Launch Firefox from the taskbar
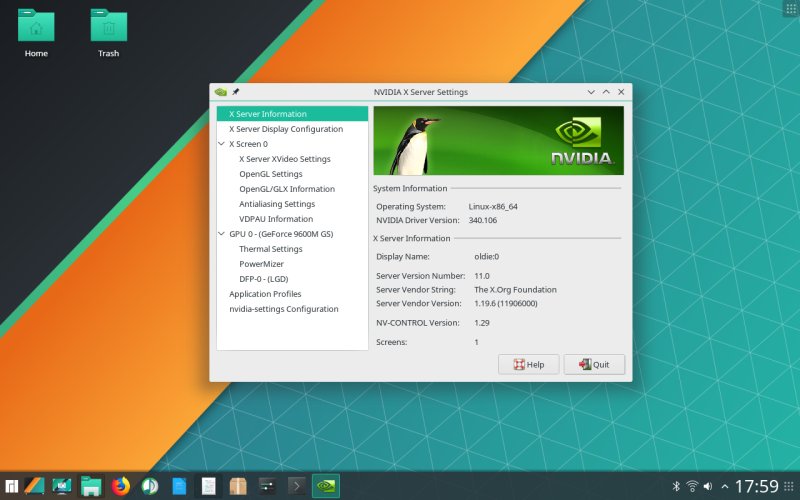This screenshot has height=500, width=800. (120, 486)
